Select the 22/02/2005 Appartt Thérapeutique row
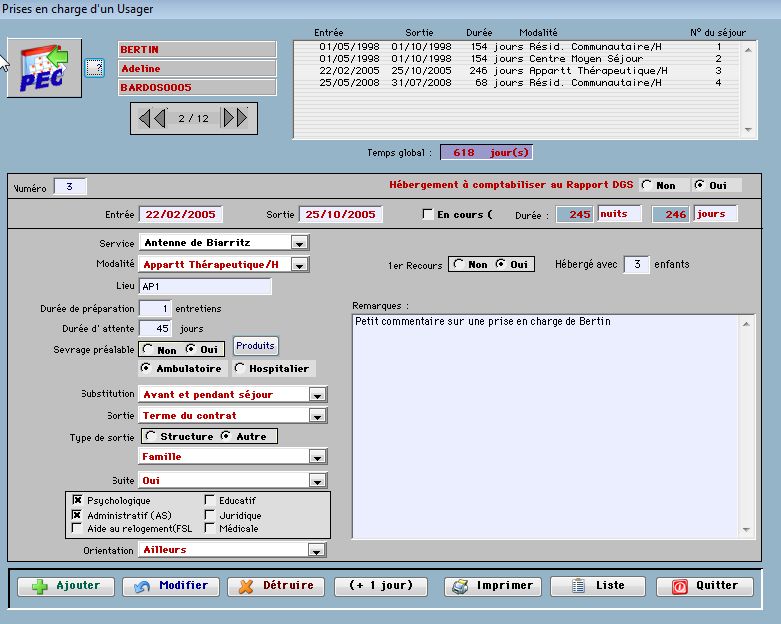 (518, 70)
